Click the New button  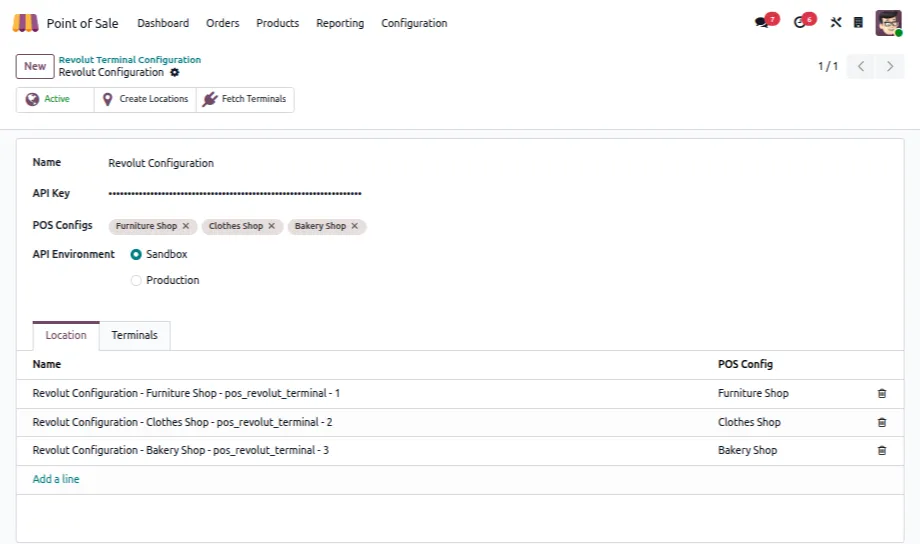35,66
